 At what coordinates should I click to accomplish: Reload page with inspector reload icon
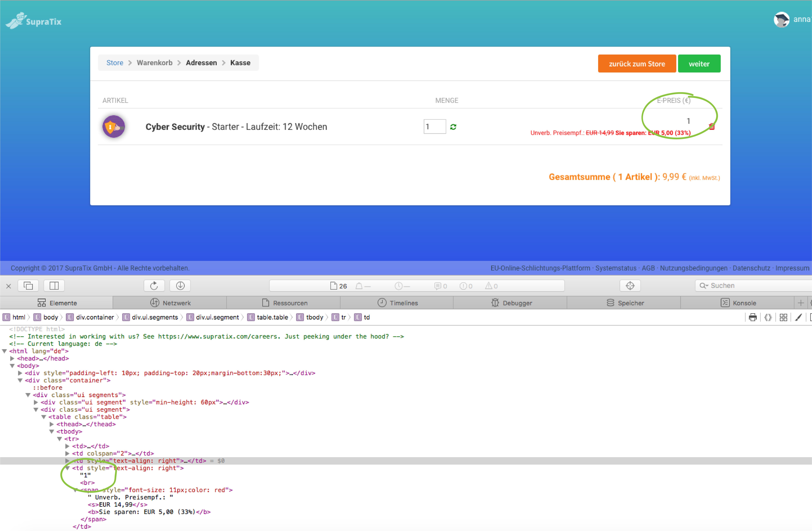click(x=154, y=285)
